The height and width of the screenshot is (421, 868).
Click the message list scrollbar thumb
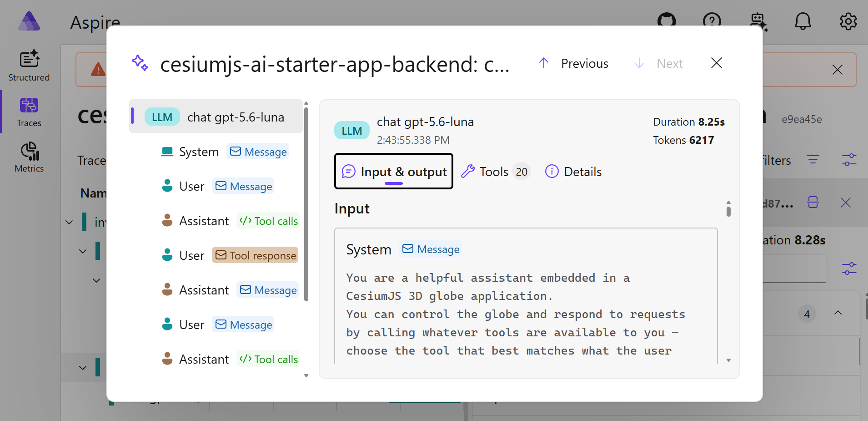coord(306,204)
